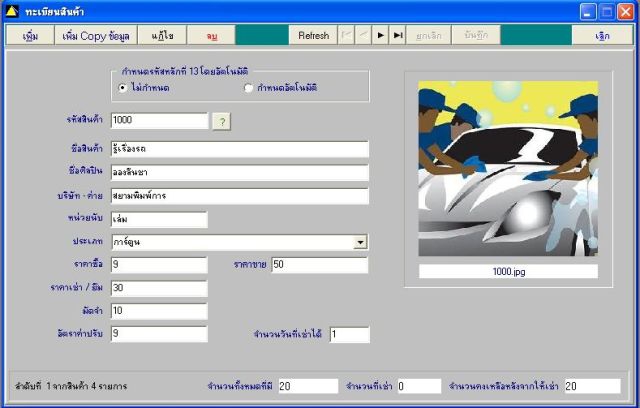Click the เพิ่ม add button
The image size is (640, 408).
pos(30,35)
